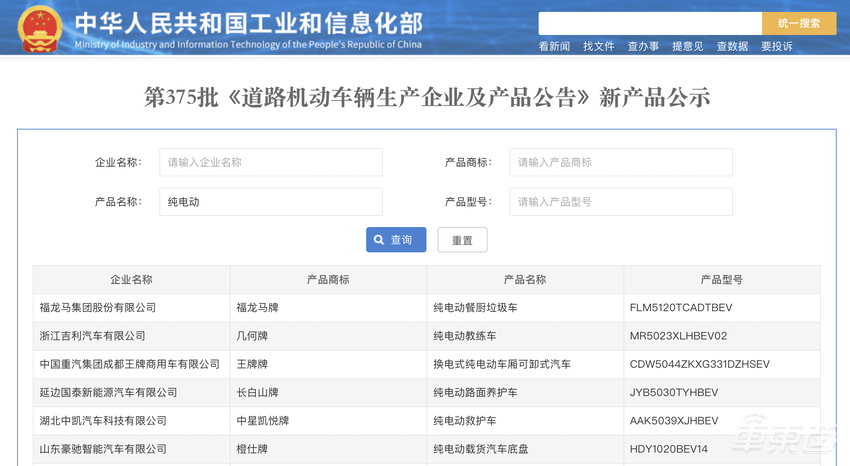850x466 pixels.
Task: Select model MR5023XLHBEV02 in the table
Action: (x=678, y=336)
